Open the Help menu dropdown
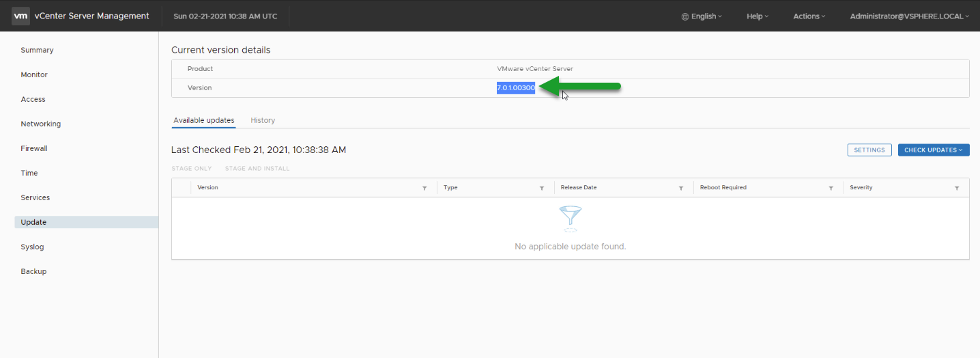This screenshot has height=358, width=980. (x=758, y=16)
